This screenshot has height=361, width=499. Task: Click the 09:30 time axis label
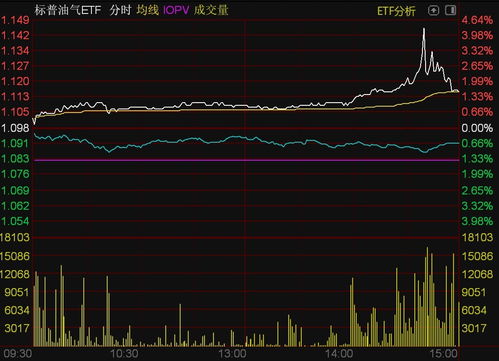tap(18, 354)
